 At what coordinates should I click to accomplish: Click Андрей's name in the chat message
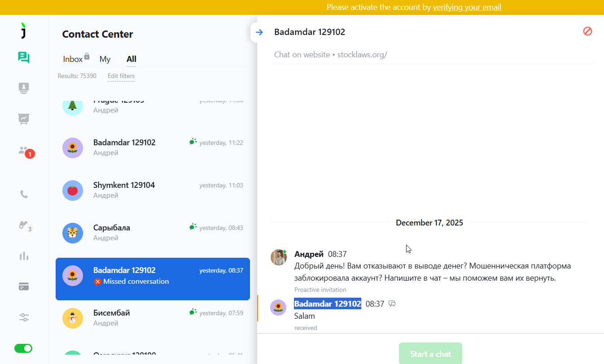309,254
